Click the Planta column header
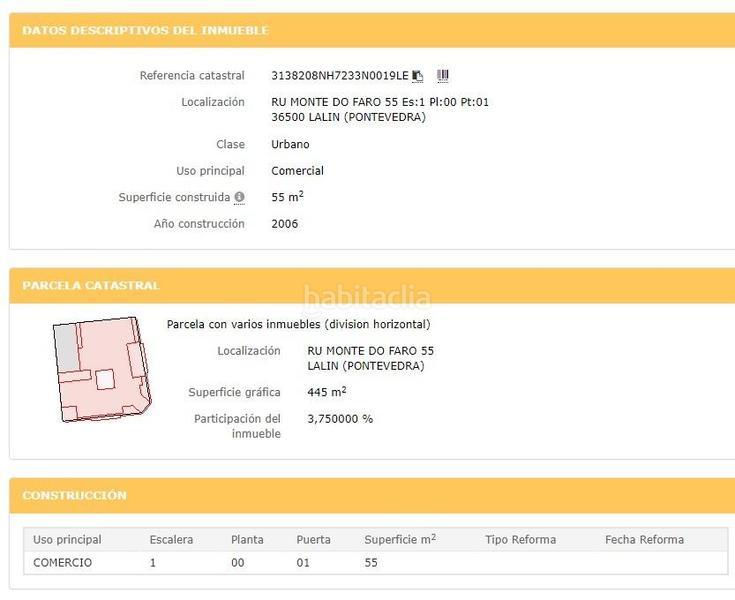Screen dimensions: 735x600 point(247,540)
